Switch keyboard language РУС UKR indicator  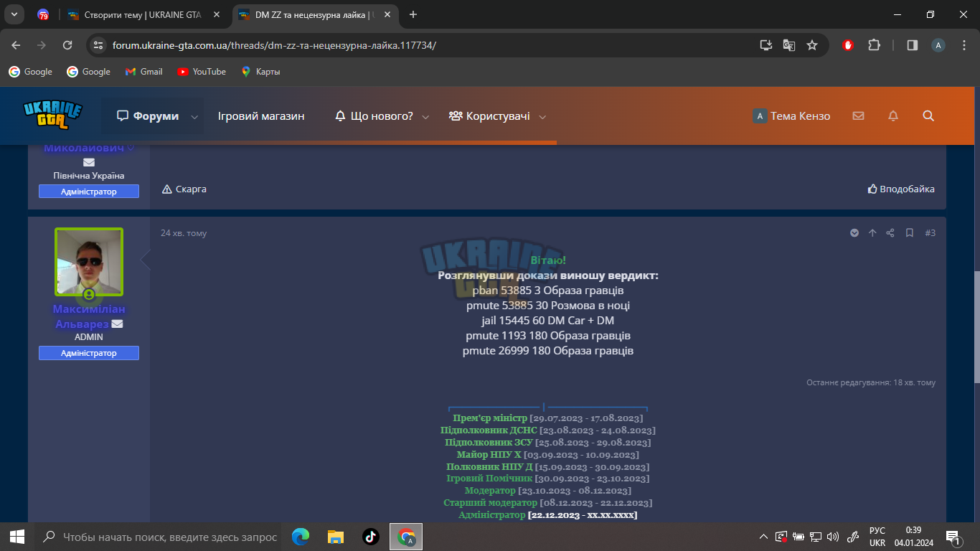[877, 536]
